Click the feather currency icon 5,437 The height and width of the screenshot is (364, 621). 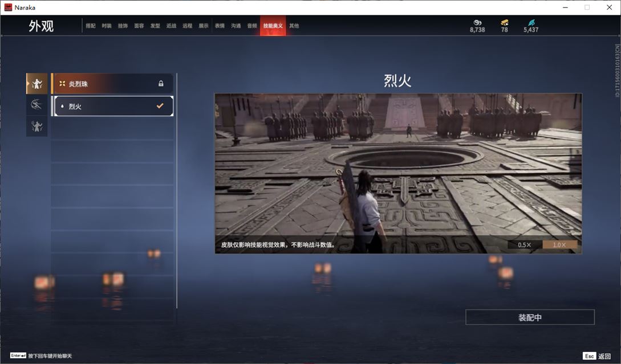coord(531,23)
